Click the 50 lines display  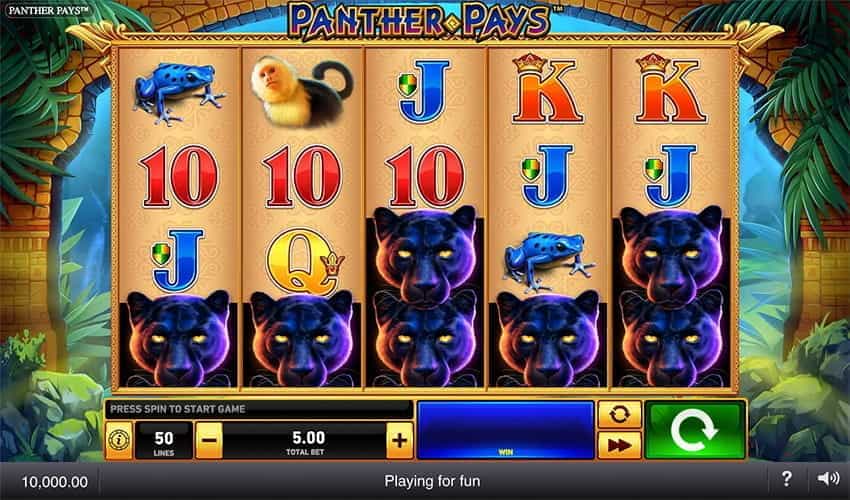click(x=164, y=440)
